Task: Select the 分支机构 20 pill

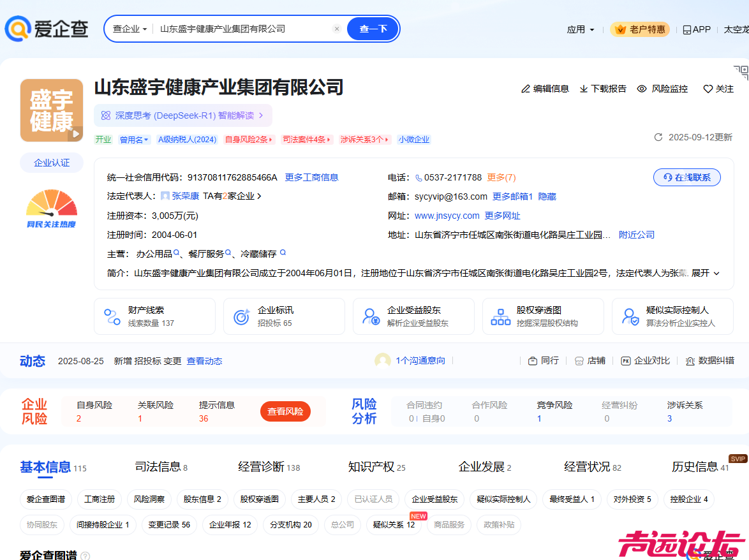Action: tap(291, 525)
